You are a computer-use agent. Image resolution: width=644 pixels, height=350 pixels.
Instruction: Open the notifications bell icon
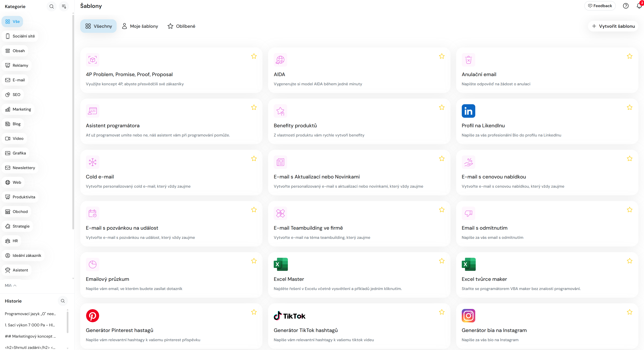[639, 6]
